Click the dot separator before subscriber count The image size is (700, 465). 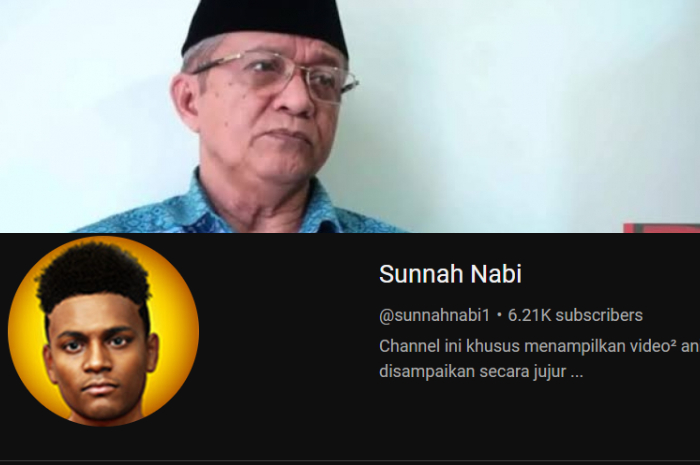(499, 315)
